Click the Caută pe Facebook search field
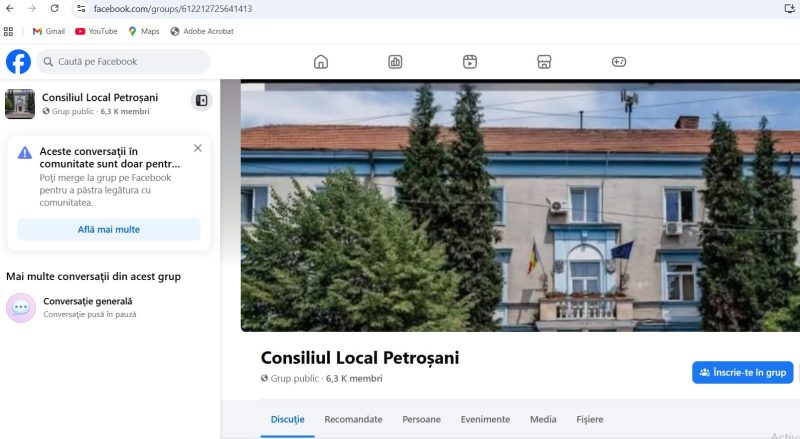 124,62
